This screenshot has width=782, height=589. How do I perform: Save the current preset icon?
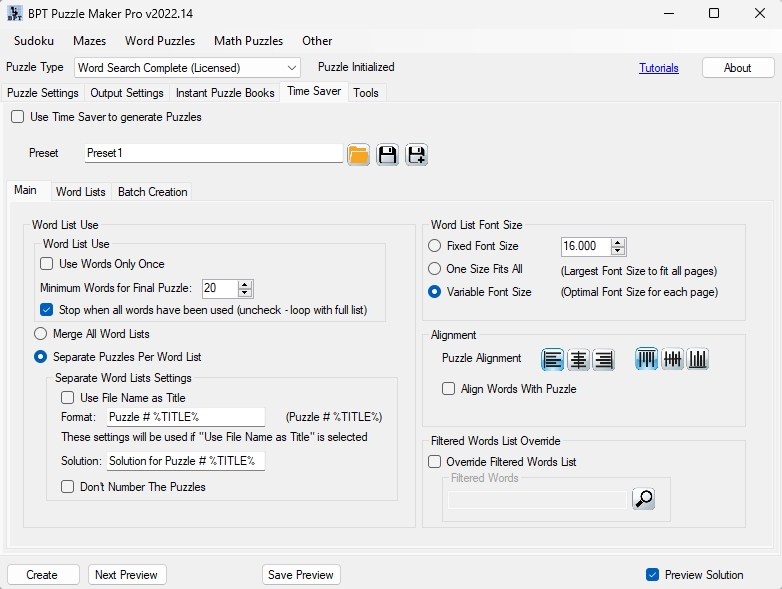click(x=388, y=155)
